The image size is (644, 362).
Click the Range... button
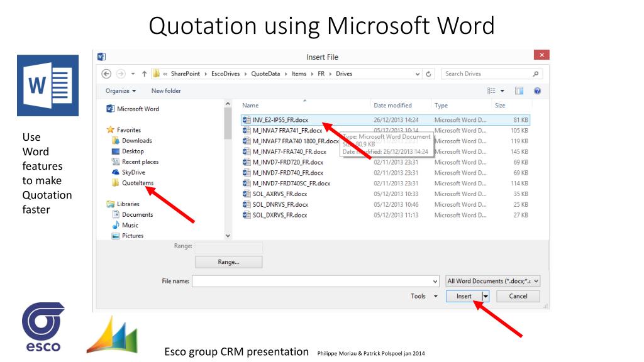click(x=229, y=262)
